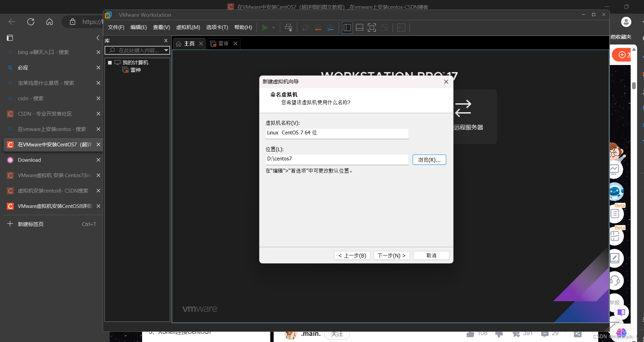Image resolution: width=644 pixels, height=342 pixels.
Task: Click the connect to remote server arrows icon
Action: pos(463,108)
